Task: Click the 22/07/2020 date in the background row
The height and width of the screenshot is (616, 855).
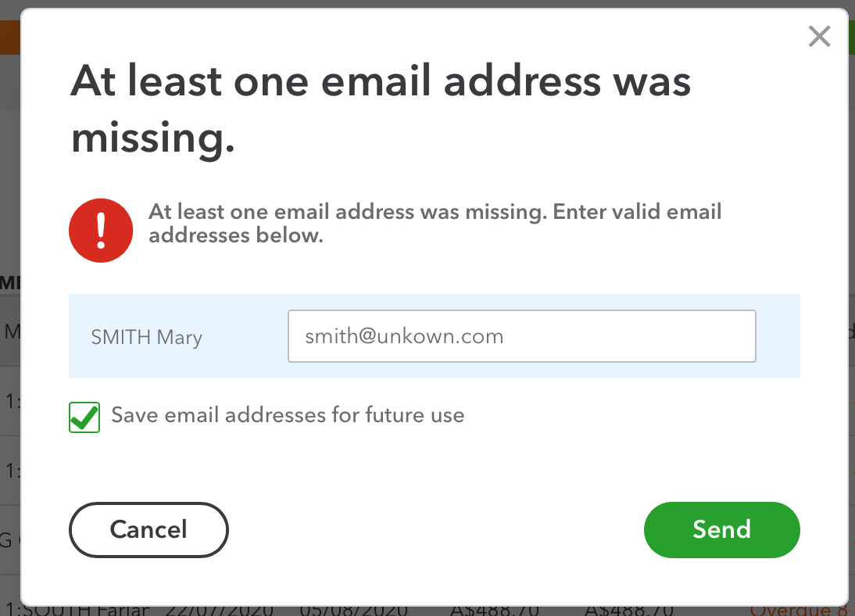Action: [x=225, y=610]
